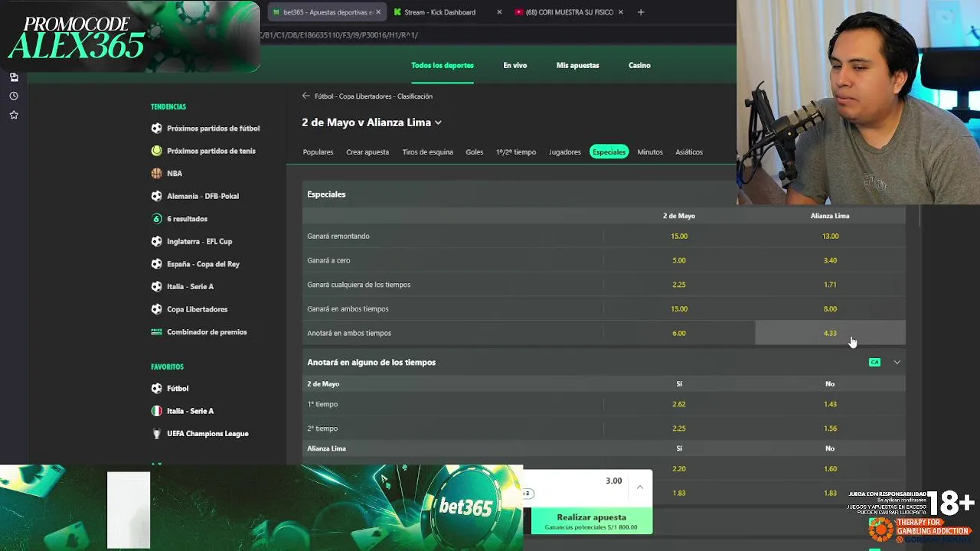
Task: Click the clock history icon in left browser sidebar
Action: (14, 96)
